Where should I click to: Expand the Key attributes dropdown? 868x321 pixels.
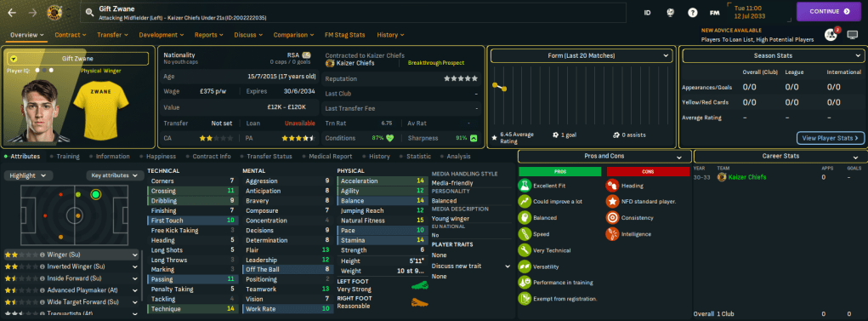pyautogui.click(x=115, y=175)
